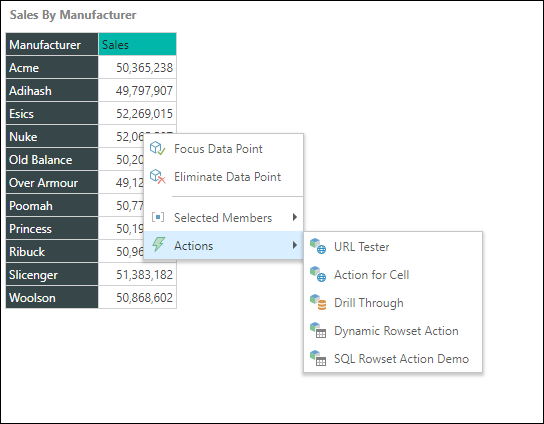This screenshot has height=424, width=544.
Task: Choose Focus Data Point from context menu
Action: click(223, 149)
